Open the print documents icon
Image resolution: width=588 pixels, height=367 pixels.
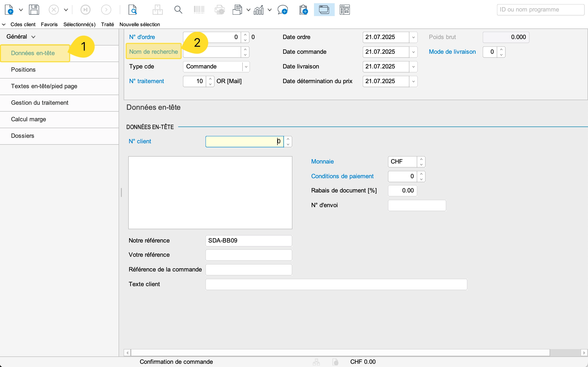click(237, 10)
